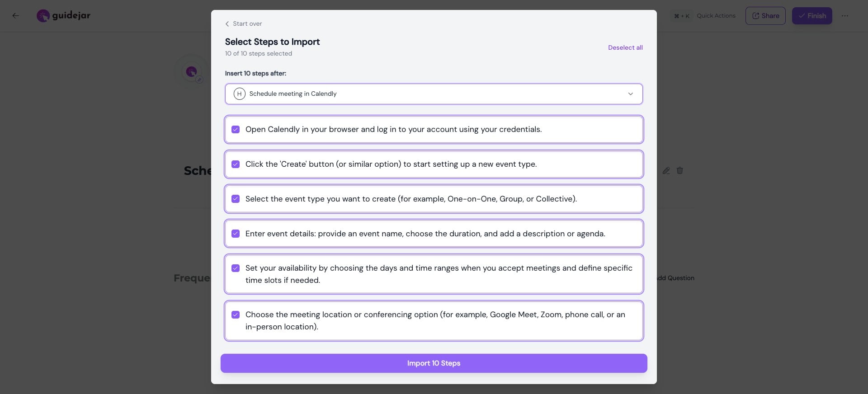Click Import 10 Steps button
This screenshot has height=394, width=868.
[434, 363]
